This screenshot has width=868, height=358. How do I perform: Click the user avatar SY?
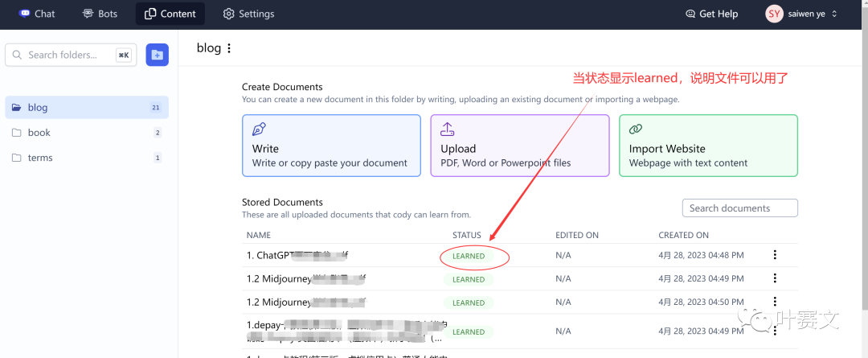[x=774, y=14]
